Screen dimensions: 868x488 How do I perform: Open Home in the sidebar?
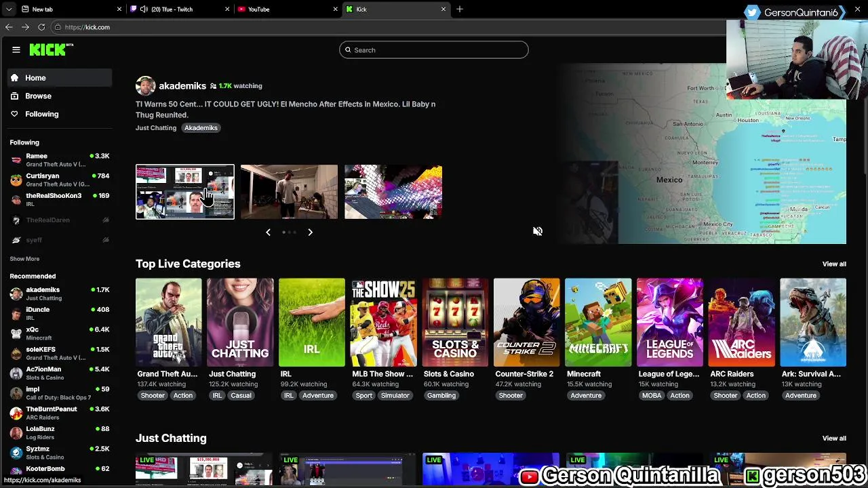(x=60, y=78)
